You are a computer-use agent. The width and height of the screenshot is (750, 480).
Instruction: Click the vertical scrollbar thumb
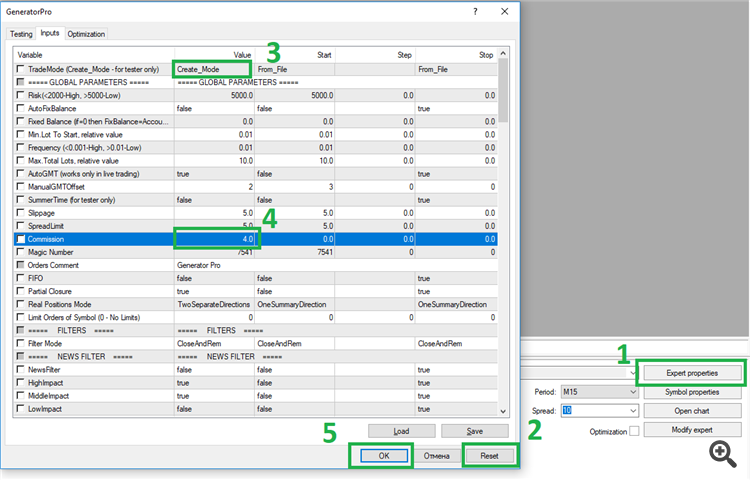click(503, 90)
